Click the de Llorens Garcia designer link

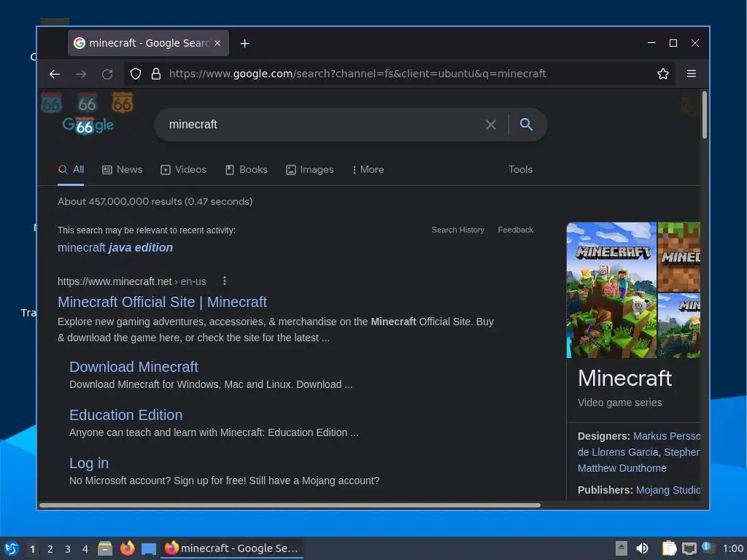(x=618, y=452)
